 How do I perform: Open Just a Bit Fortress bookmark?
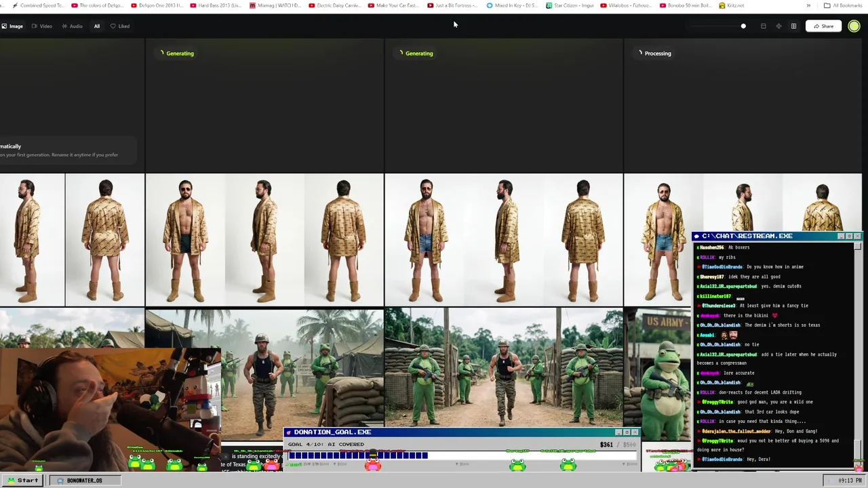click(452, 5)
